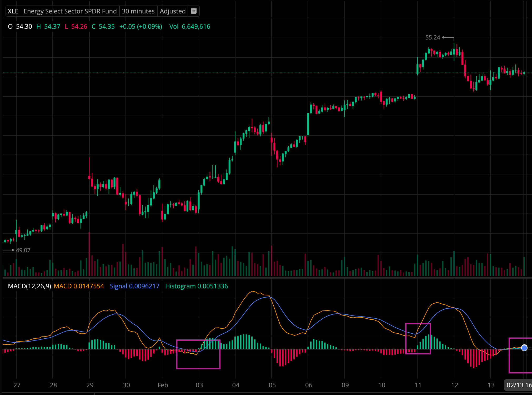
Task: Click the Histogram 0.0051336 label
Action: click(196, 286)
